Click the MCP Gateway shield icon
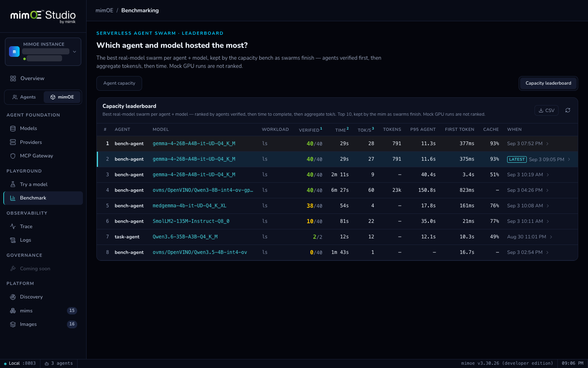Viewport: 588px width, 368px height. coord(13,156)
